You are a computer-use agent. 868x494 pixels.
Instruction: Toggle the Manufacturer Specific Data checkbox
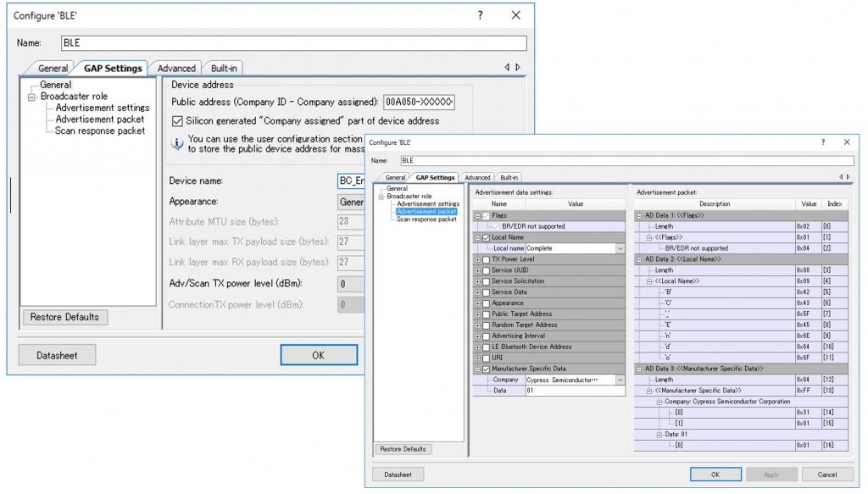486,369
